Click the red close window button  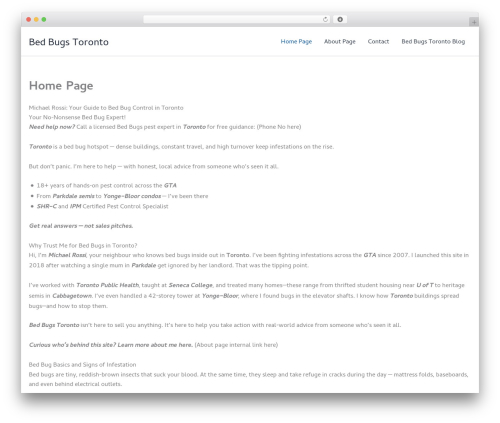pyautogui.click(x=29, y=20)
